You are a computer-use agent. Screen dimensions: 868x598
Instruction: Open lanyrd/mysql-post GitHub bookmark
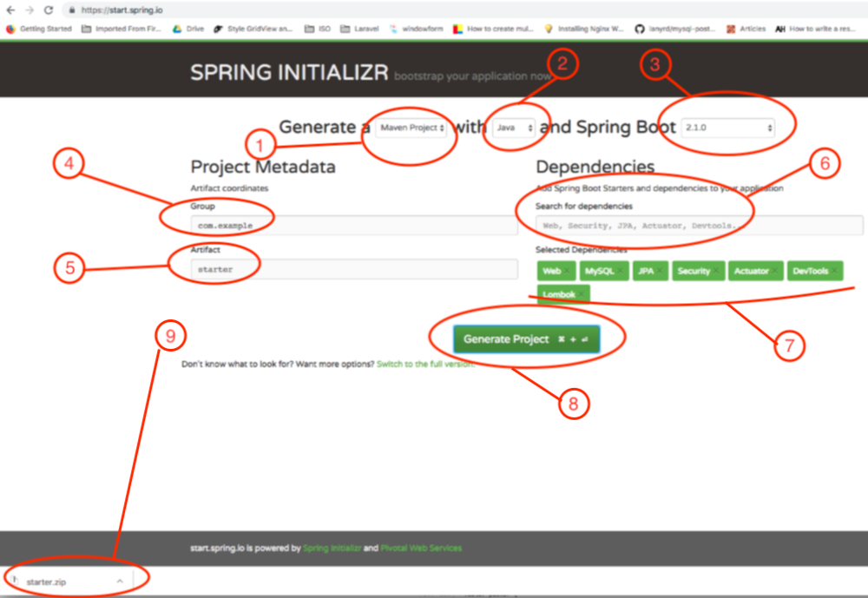[x=675, y=29]
